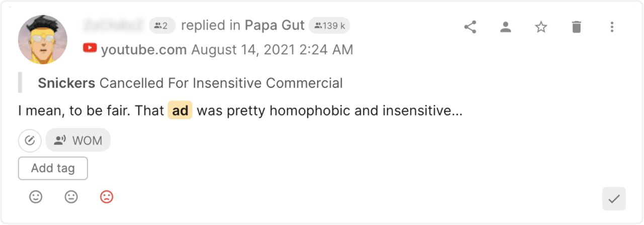Click the Papa Gut channel name
The image size is (644, 225).
pyautogui.click(x=275, y=25)
